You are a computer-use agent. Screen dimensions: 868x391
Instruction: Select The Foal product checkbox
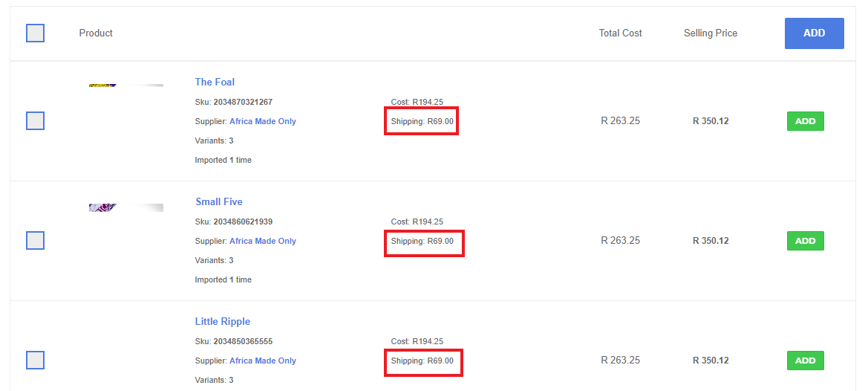[35, 120]
